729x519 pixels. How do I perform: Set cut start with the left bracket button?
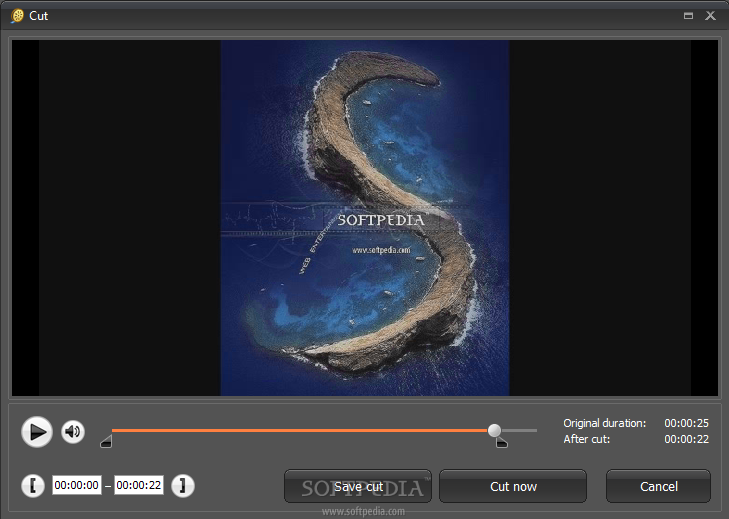(x=33, y=486)
